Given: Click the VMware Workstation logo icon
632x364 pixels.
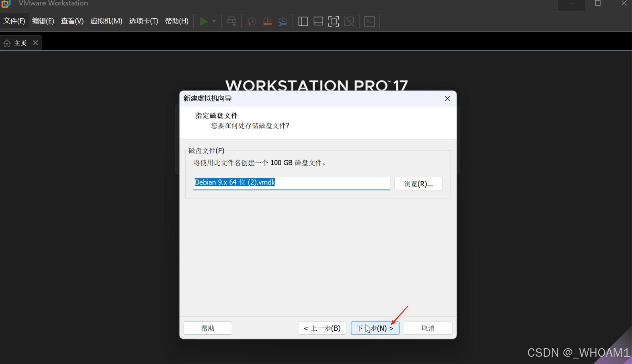Looking at the screenshot, I should [6, 3].
